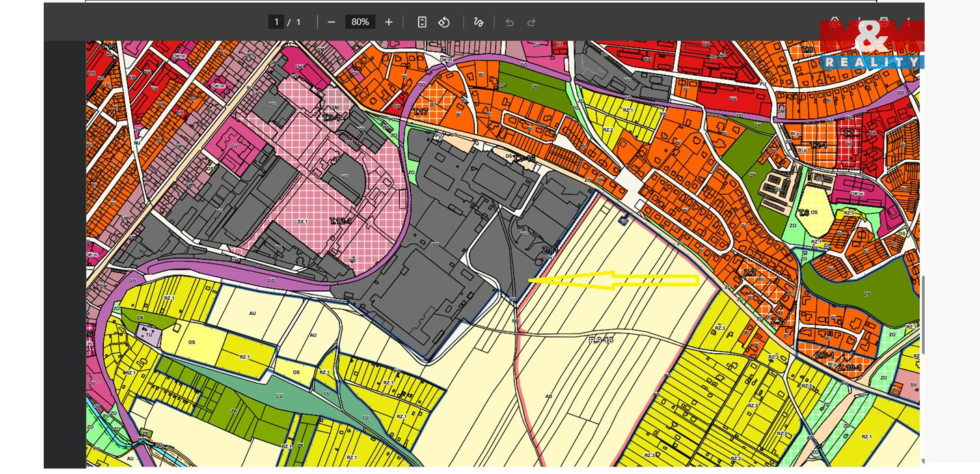Click the M&M Reality logo

pyautogui.click(x=872, y=44)
